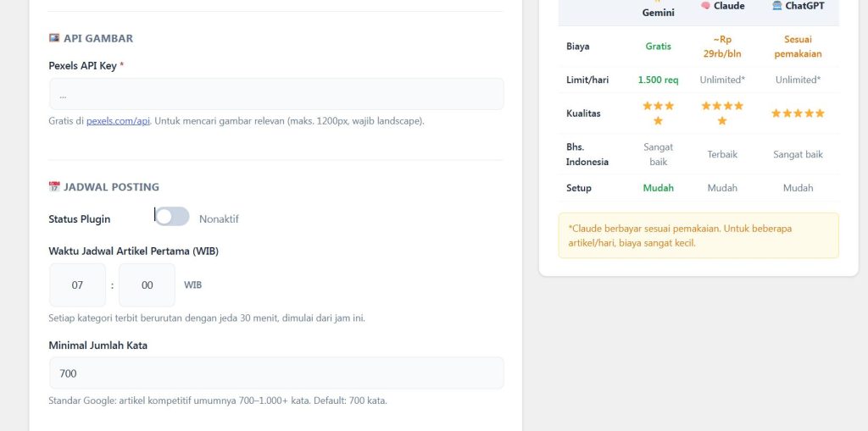Click the brain icon next to Claude
The height and width of the screenshot is (431, 868).
point(705,6)
